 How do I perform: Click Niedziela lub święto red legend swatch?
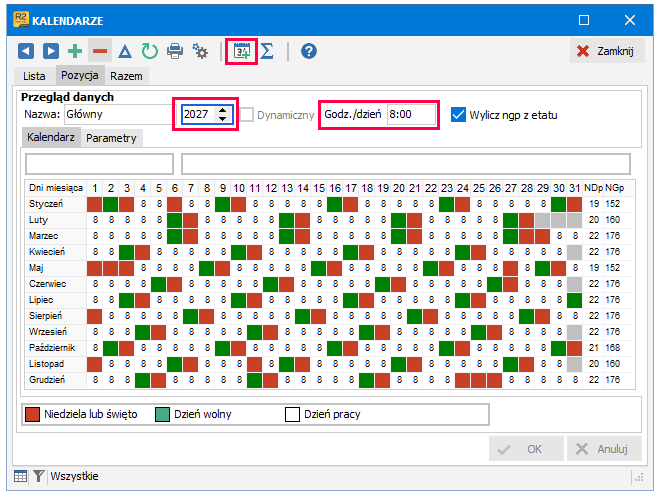[32, 414]
